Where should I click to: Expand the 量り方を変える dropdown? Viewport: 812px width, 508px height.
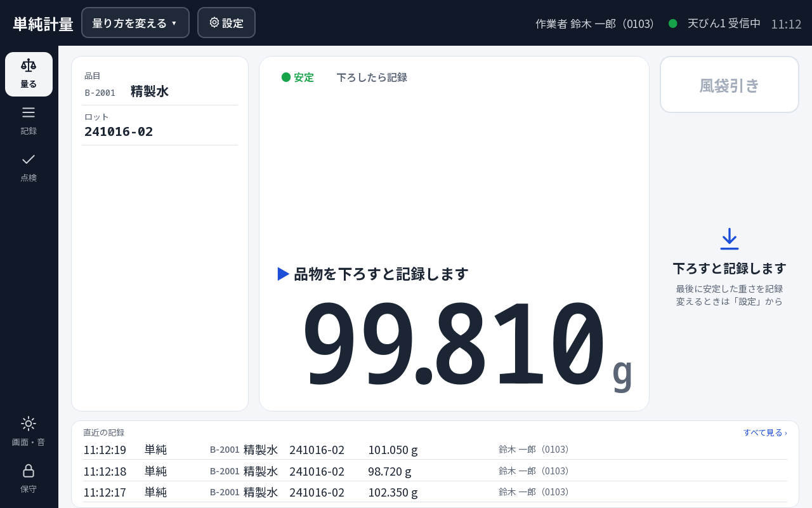click(135, 23)
